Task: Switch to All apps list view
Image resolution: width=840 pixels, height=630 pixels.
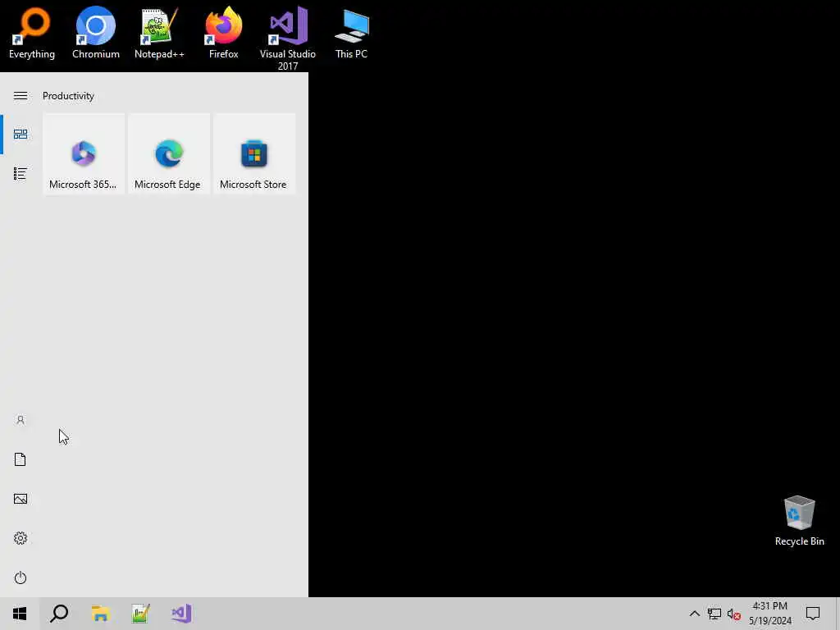Action: pyautogui.click(x=21, y=174)
